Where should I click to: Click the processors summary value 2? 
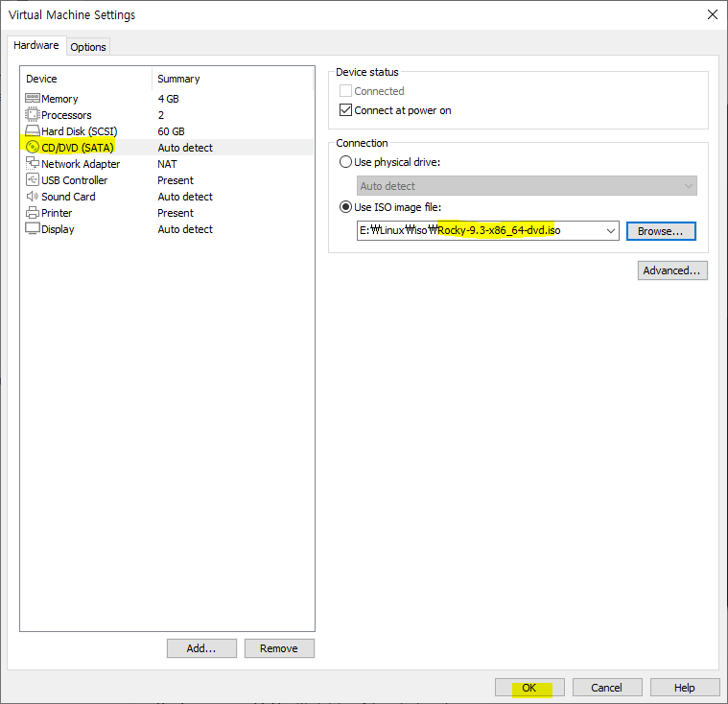[160, 115]
